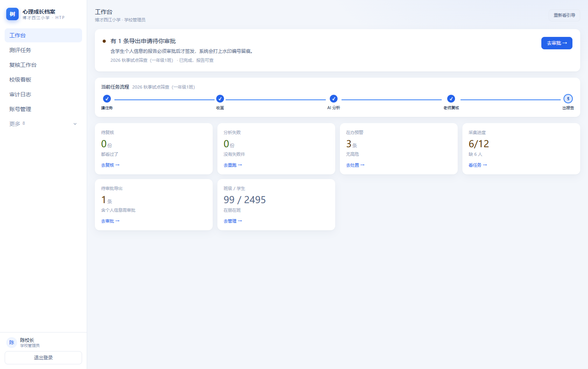Image resolution: width=588 pixels, height=369 pixels.
Task: Click the 老师复核 step checkmark
Action: [x=451, y=99]
